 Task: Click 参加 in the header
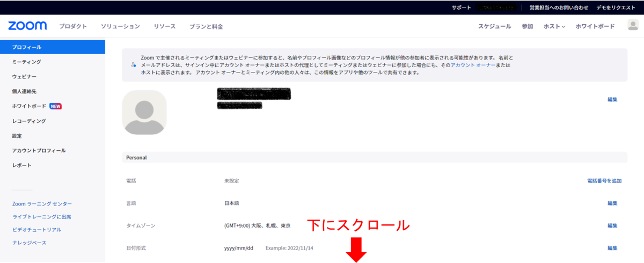pos(527,26)
